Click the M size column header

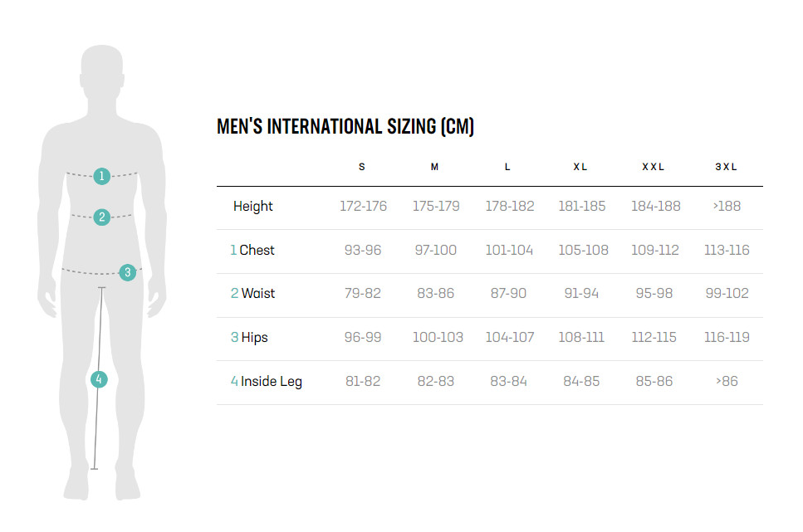tap(435, 167)
